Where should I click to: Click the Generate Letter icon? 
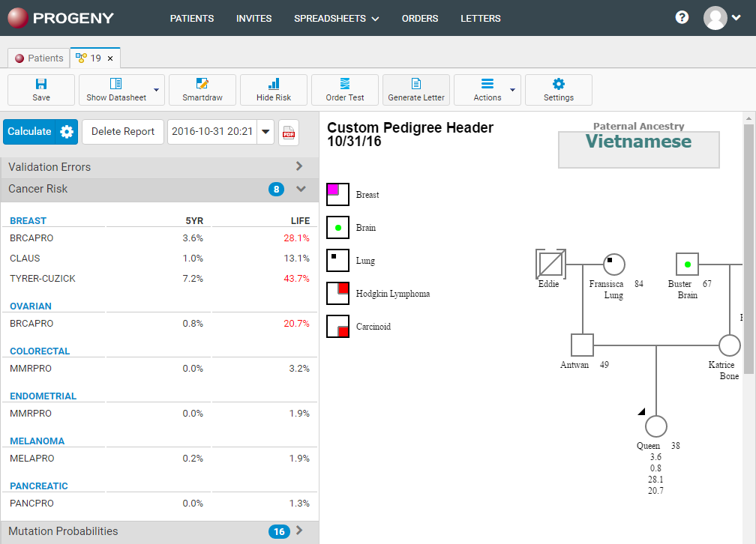416,84
